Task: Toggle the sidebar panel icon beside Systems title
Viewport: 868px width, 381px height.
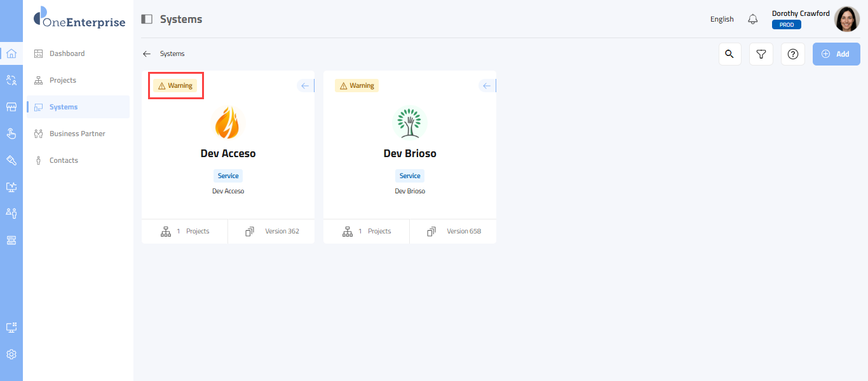Action: click(x=147, y=19)
